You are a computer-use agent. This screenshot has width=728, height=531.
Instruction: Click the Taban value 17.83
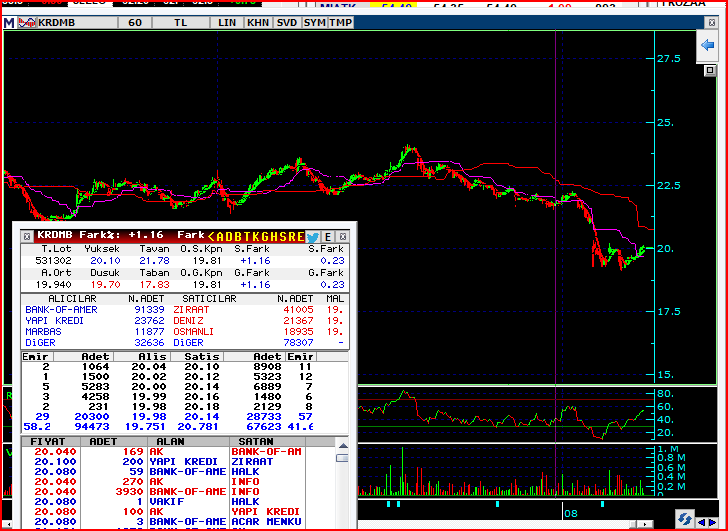coord(155,285)
